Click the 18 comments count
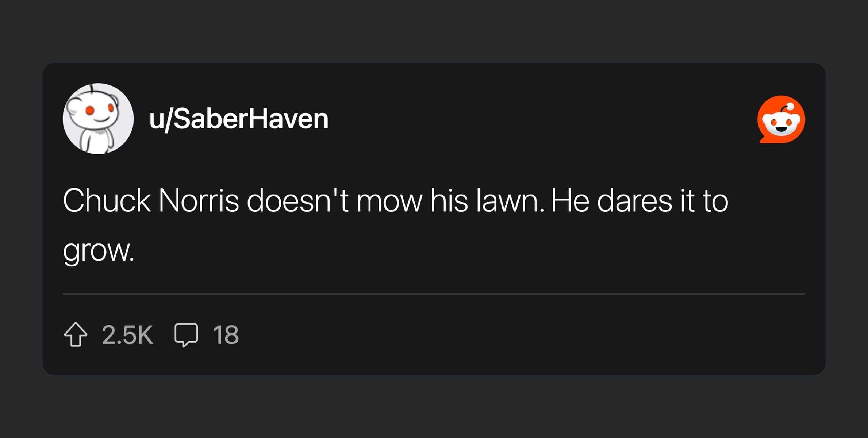This screenshot has height=438, width=868. point(226,334)
